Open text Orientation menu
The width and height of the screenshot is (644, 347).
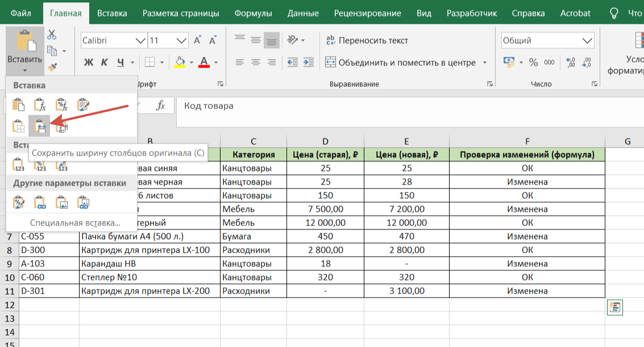pyautogui.click(x=296, y=40)
